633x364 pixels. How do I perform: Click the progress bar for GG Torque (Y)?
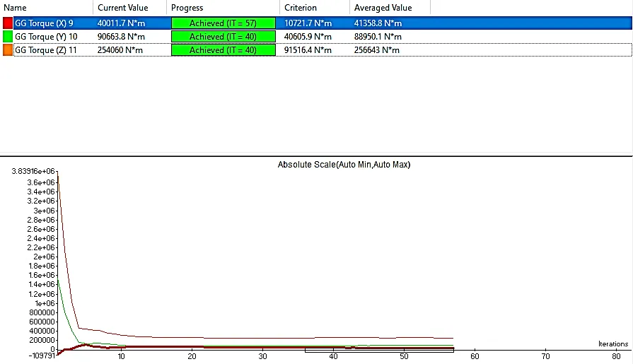click(223, 37)
